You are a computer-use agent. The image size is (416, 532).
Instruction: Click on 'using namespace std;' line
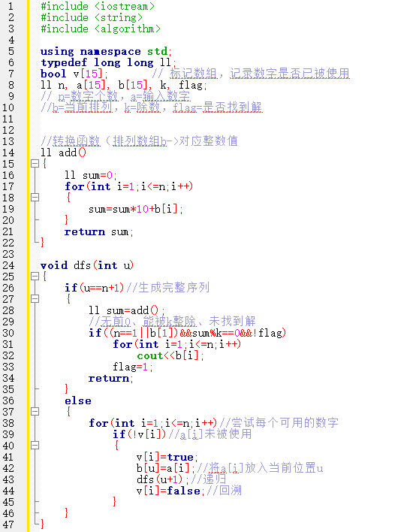tap(106, 51)
